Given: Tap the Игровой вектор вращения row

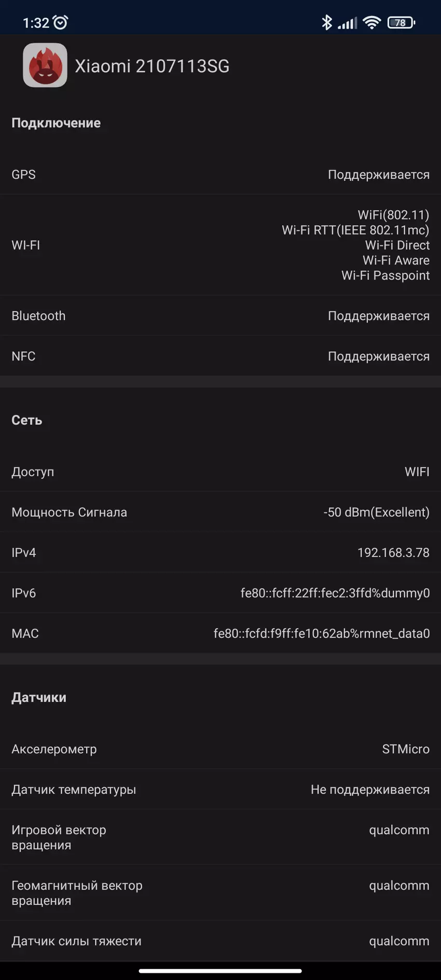Looking at the screenshot, I should (220, 837).
